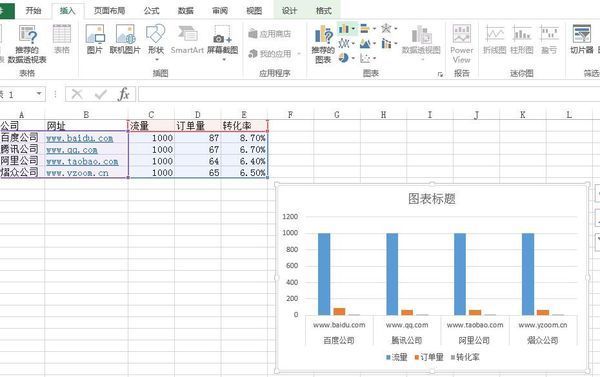Open the 形状 shapes gallery
This screenshot has height=377, width=600.
(156, 42)
